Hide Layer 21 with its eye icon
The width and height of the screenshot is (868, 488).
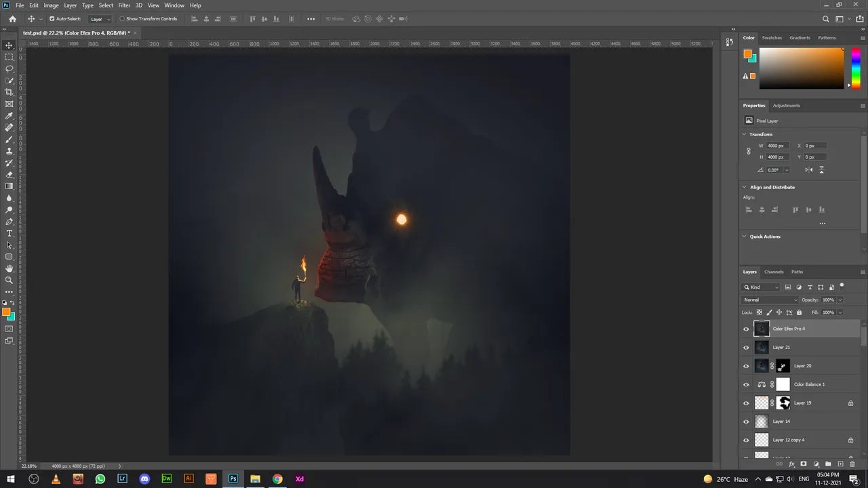click(747, 348)
